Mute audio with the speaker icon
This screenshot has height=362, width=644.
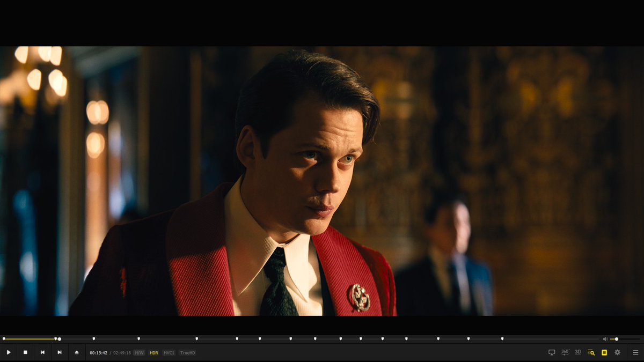point(605,339)
